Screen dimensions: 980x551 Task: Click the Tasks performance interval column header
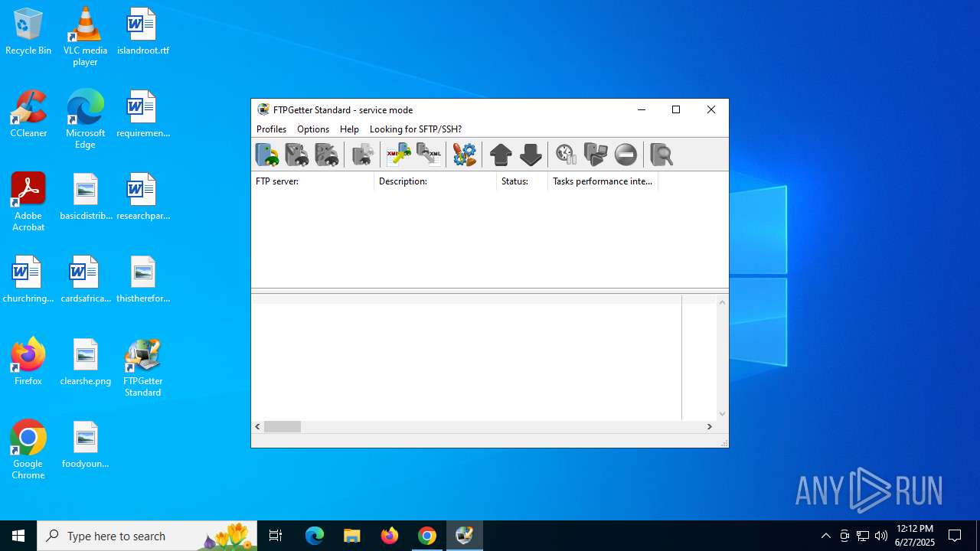click(603, 181)
